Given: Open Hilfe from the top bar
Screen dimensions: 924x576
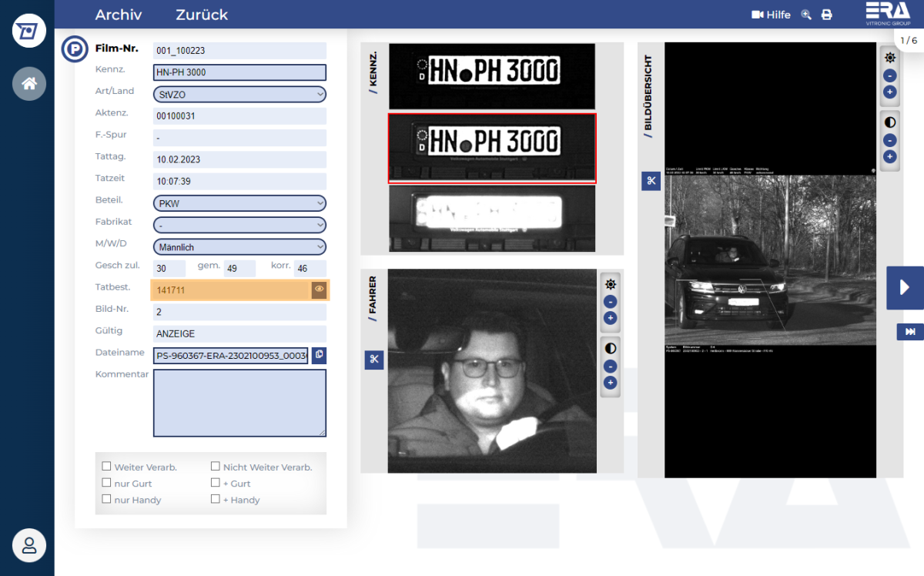Looking at the screenshot, I should click(x=771, y=14).
